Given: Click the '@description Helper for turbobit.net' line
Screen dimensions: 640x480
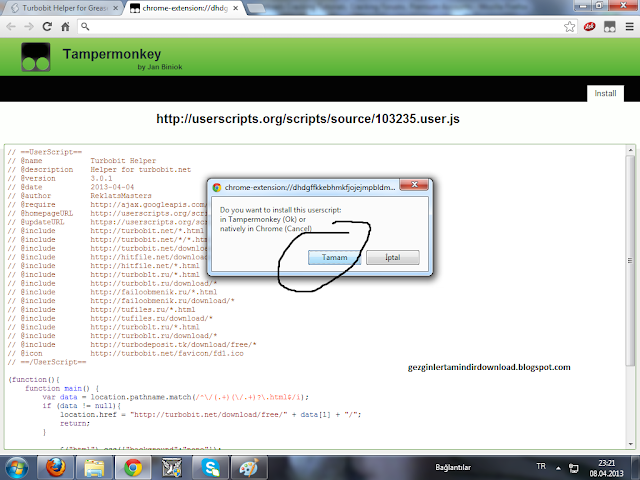Looking at the screenshot, I should pyautogui.click(x=99, y=169).
